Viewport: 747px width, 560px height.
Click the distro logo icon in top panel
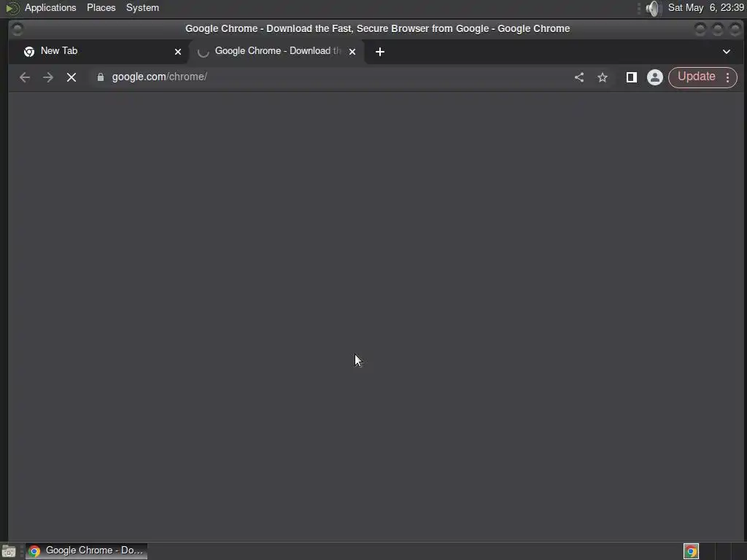pos(12,8)
